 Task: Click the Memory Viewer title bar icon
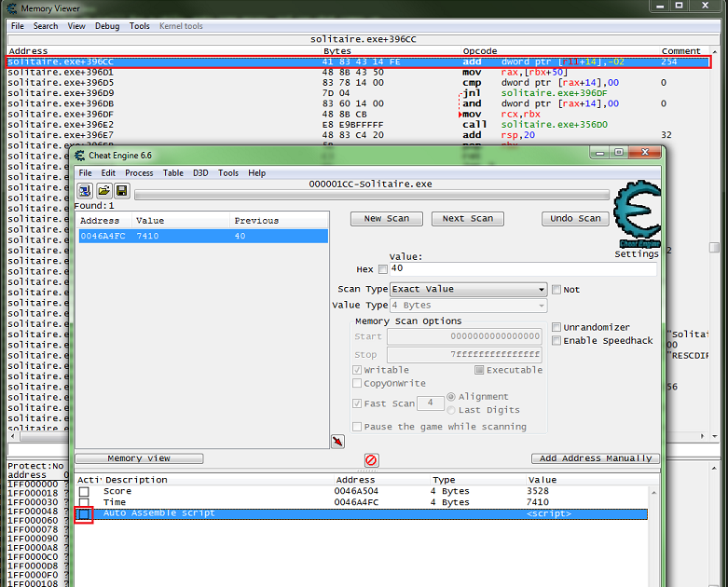[x=11, y=8]
